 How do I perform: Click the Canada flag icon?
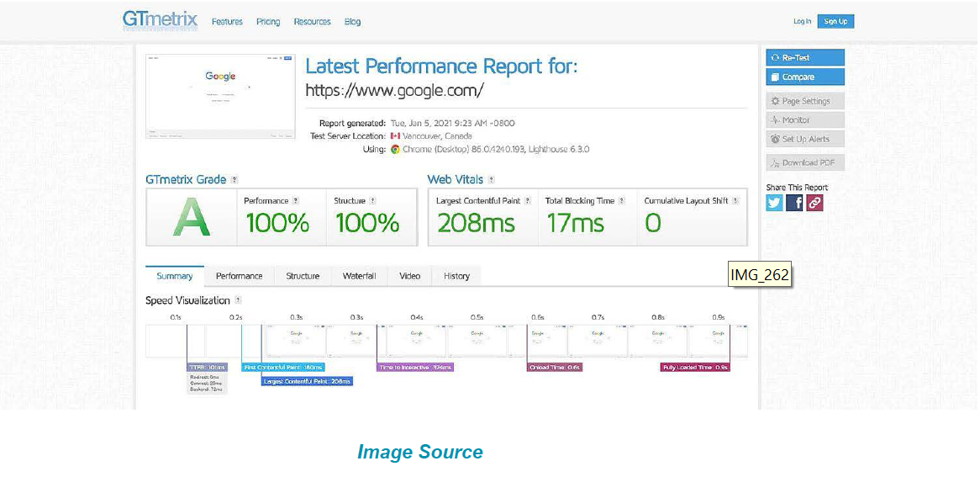pos(395,135)
